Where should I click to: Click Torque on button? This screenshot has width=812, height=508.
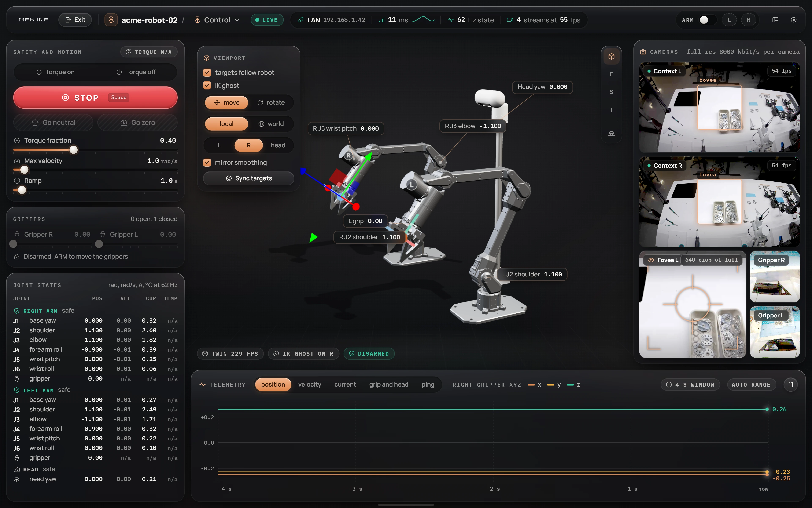pos(55,72)
